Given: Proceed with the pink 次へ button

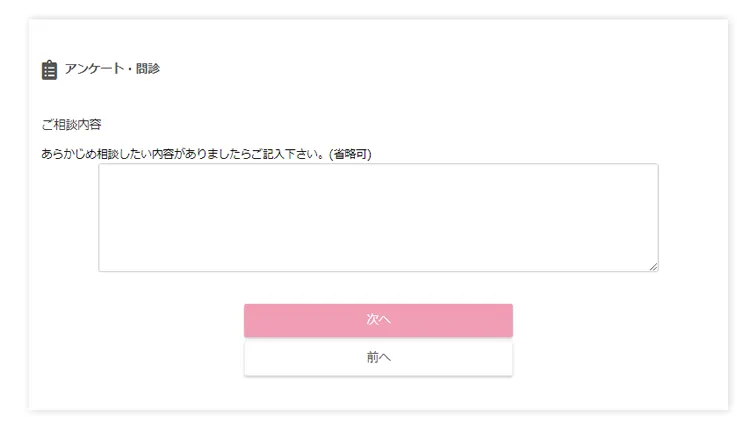Looking at the screenshot, I should pyautogui.click(x=378, y=320).
